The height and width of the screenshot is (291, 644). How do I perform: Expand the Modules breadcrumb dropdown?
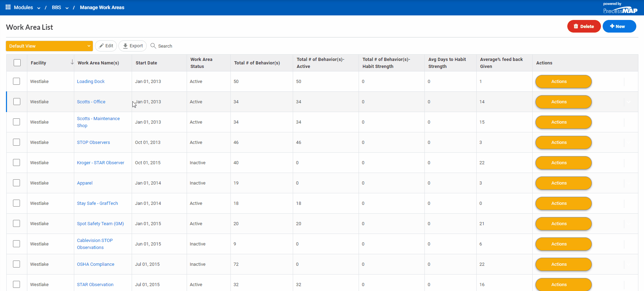tap(39, 8)
